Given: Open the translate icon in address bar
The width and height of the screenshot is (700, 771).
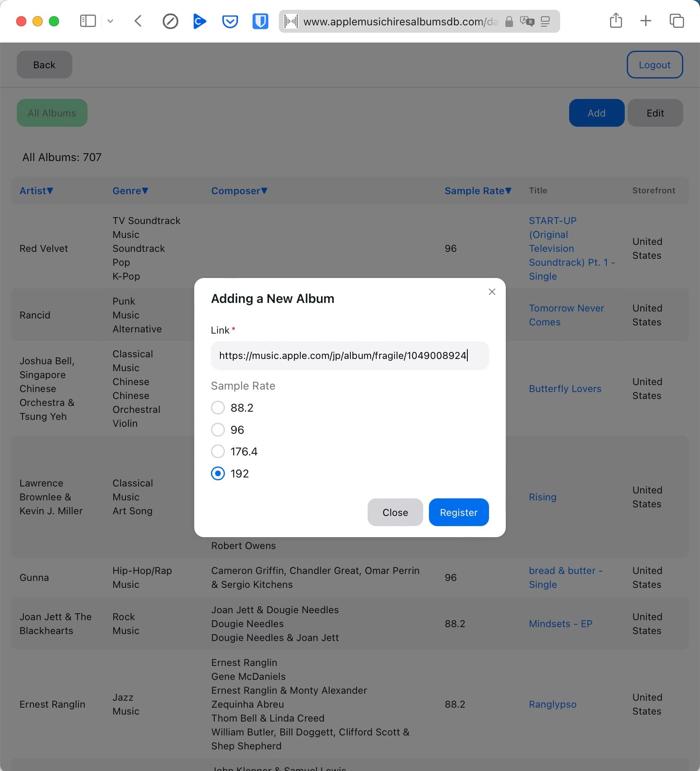Looking at the screenshot, I should 527,22.
